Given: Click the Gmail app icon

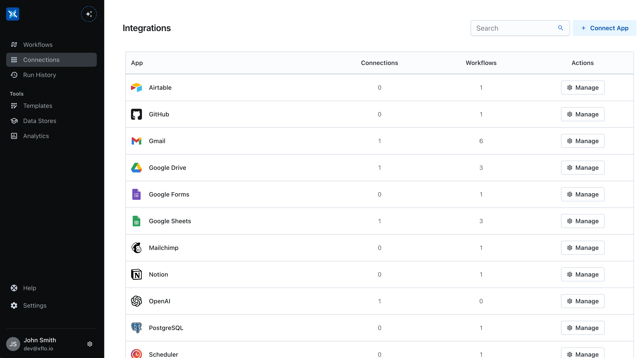Looking at the screenshot, I should coord(137,141).
